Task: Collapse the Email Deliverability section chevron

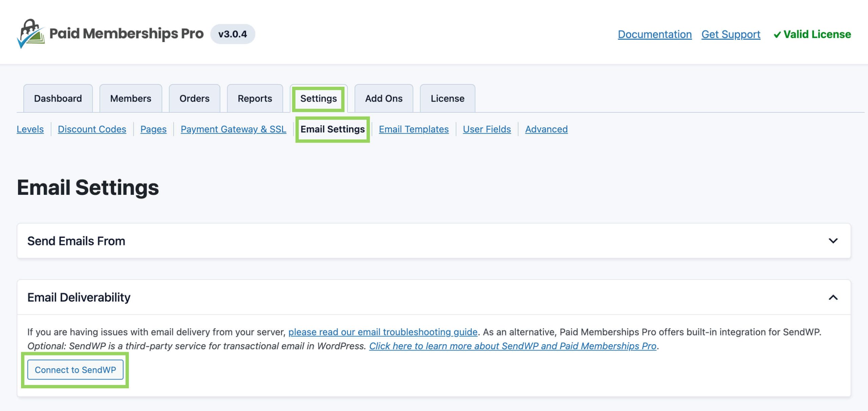Action: coord(833,297)
